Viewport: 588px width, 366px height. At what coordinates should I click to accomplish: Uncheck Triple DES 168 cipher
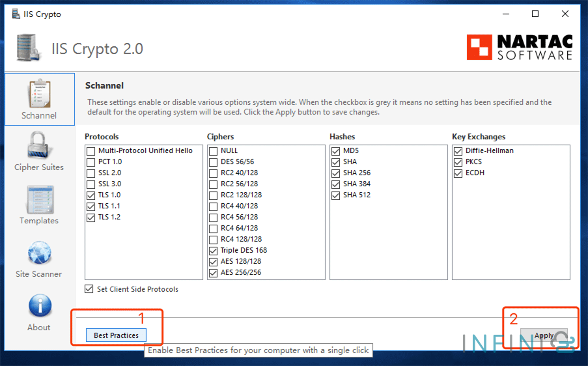[213, 251]
